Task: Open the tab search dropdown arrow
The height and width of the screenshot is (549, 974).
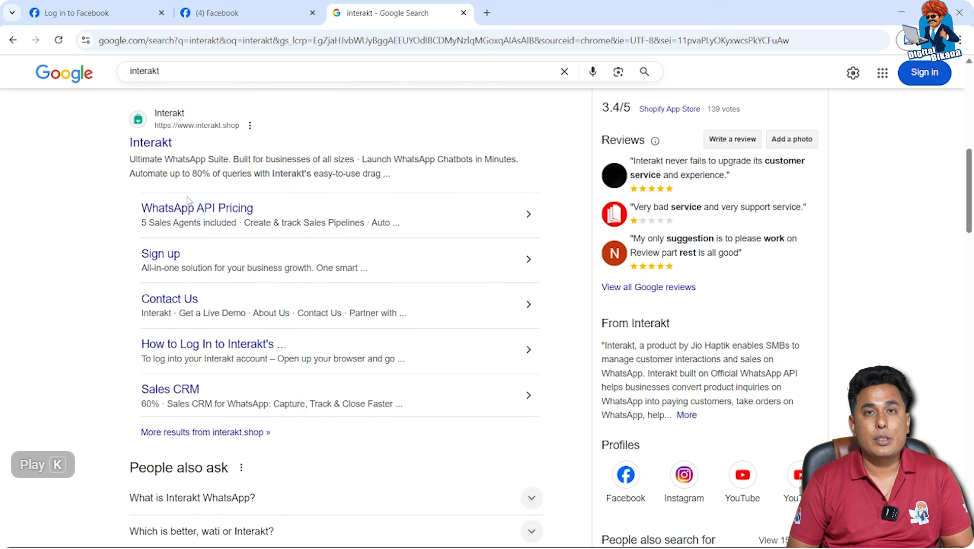Action: (12, 12)
